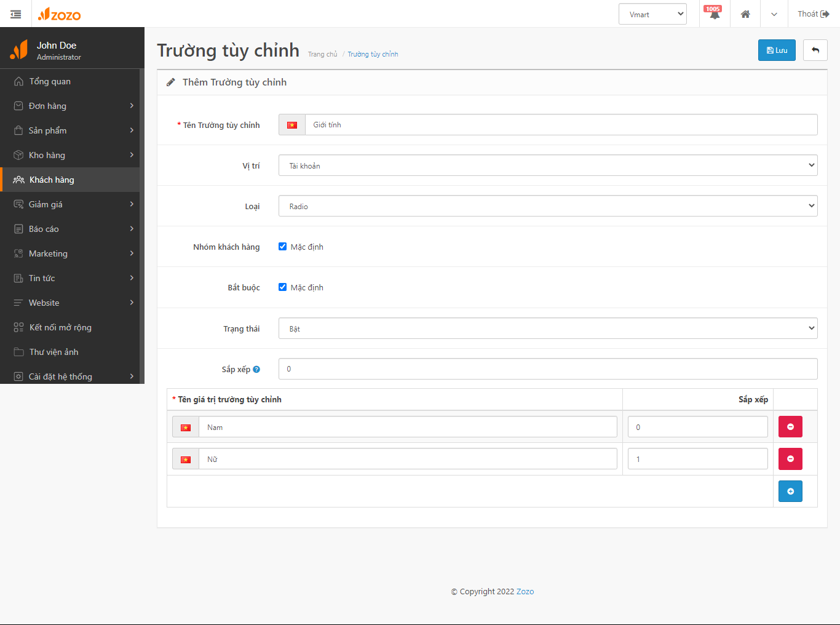Image resolution: width=840 pixels, height=625 pixels.
Task: Open the notifications bell with 1005 badge
Action: click(x=715, y=14)
